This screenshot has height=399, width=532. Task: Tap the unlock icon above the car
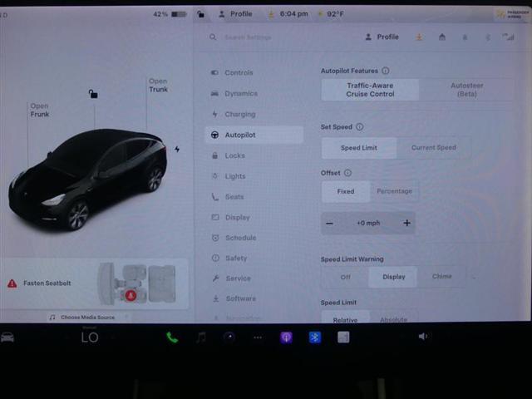point(93,94)
